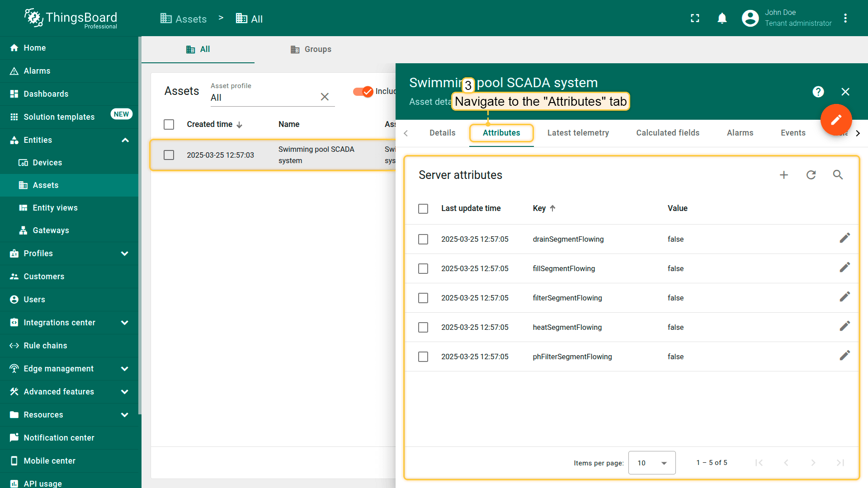868x488 pixels.
Task: Check the Swimming pool SCADA system row
Action: pos(169,155)
